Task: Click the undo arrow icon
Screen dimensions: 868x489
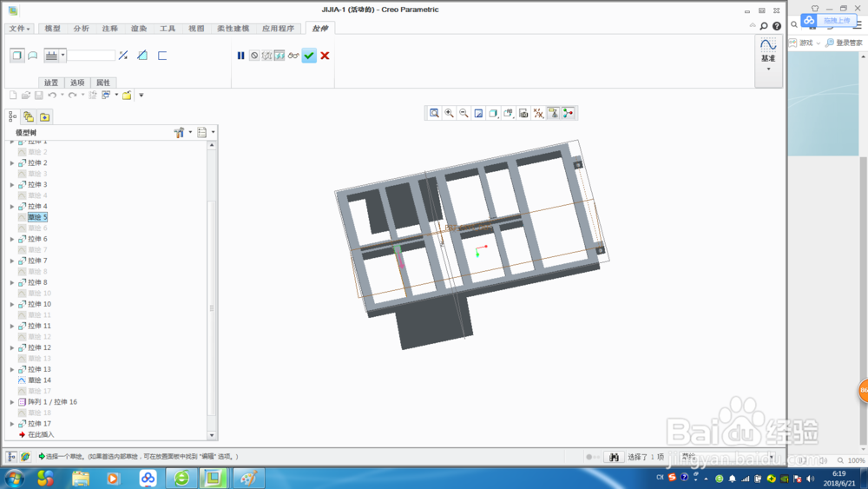Action: tap(52, 96)
